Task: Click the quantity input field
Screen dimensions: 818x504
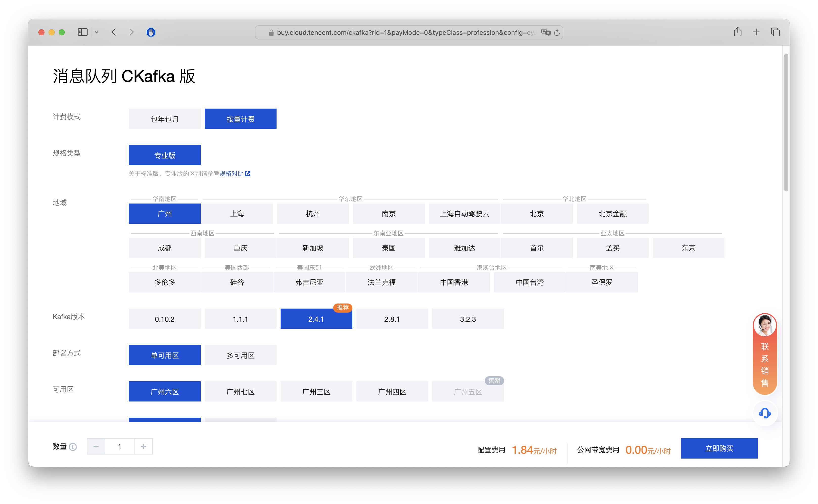Action: (x=119, y=446)
